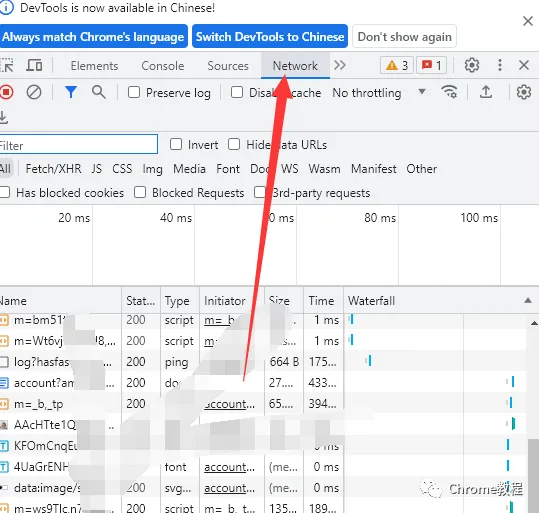Click the scrollbar up arrow in request list
The height and width of the screenshot is (513, 539).
pos(534,323)
